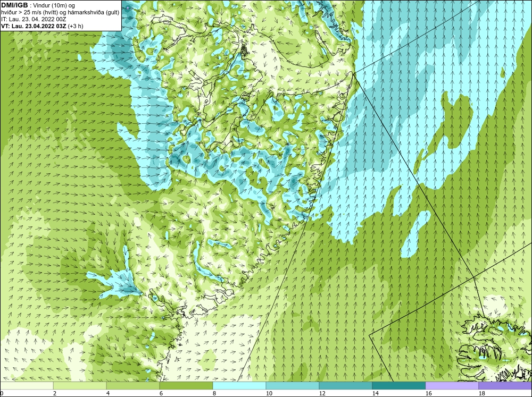Click the 16–18 m/s light purple legend swatch

coord(452,386)
